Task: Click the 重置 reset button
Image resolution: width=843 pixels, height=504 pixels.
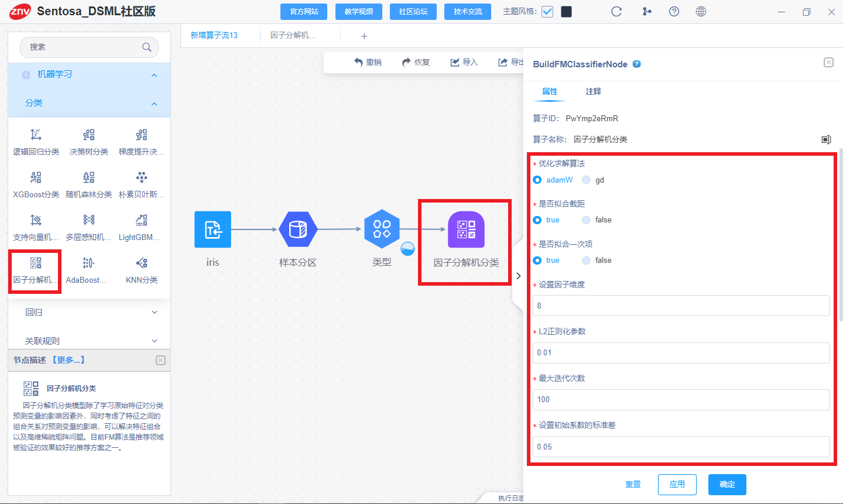Action: pyautogui.click(x=633, y=485)
